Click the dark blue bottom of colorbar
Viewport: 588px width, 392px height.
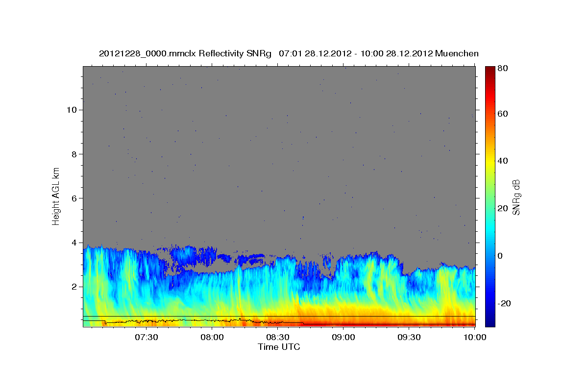tap(490, 323)
